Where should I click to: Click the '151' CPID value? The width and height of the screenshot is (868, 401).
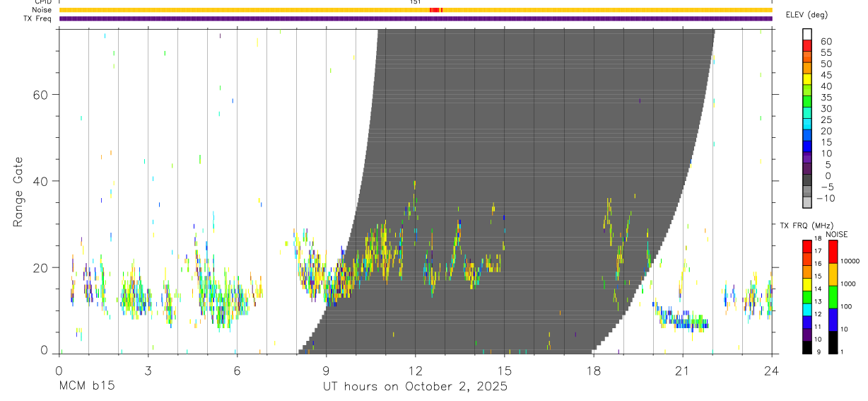(416, 2)
